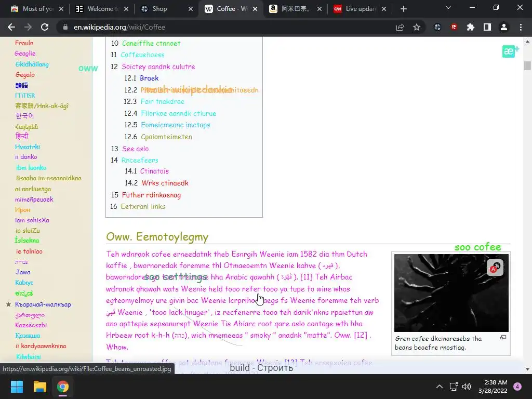Viewport: 532px width, 399px height.
Task: Open the red R extension icon
Action: (x=454, y=27)
